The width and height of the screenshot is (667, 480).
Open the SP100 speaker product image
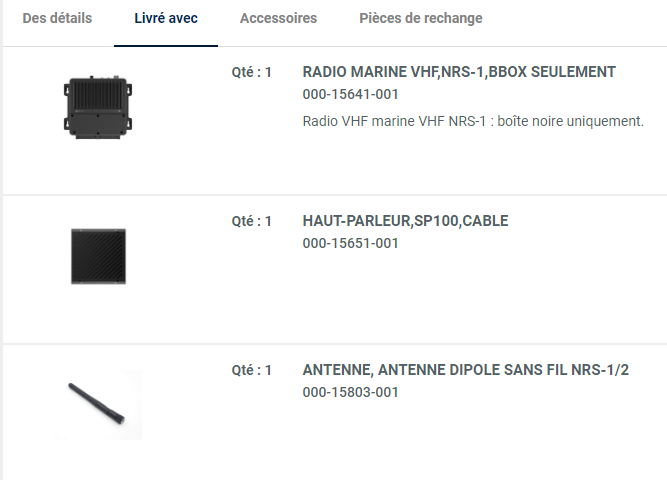(98, 255)
